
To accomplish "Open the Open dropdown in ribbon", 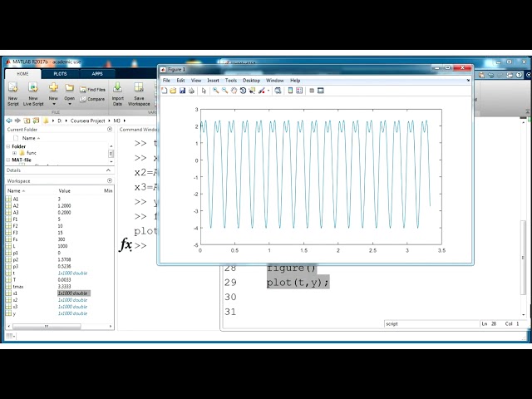I will point(70,94).
